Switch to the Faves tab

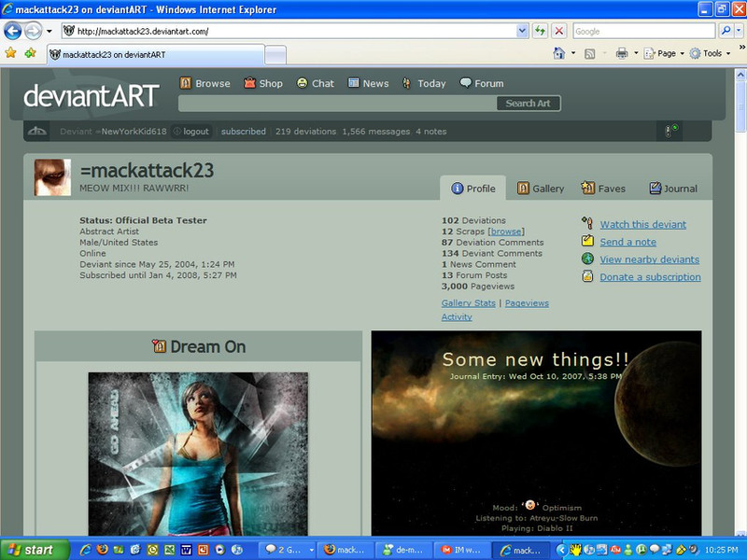[603, 189]
